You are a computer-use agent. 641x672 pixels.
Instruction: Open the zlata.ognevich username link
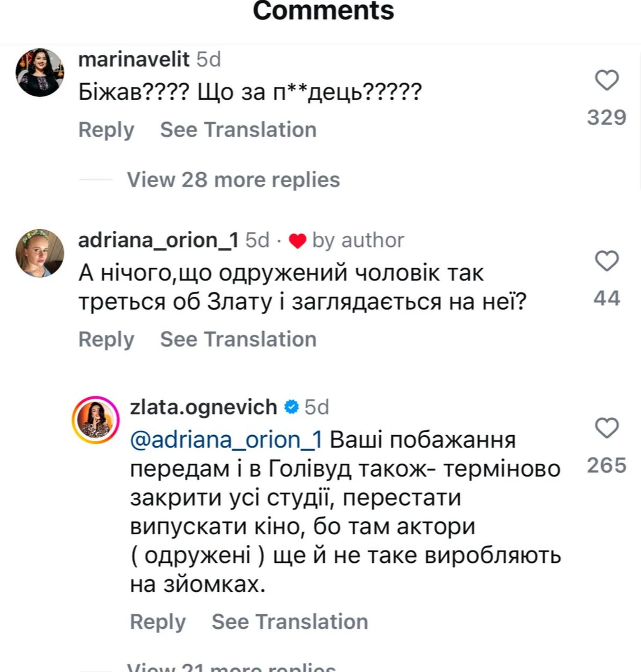203,407
